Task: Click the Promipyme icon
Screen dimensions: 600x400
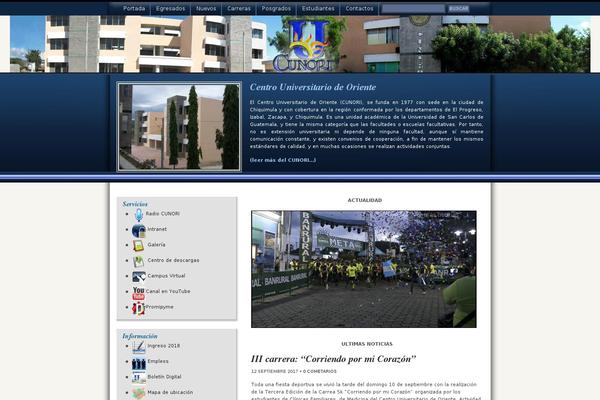Action: coord(138,308)
